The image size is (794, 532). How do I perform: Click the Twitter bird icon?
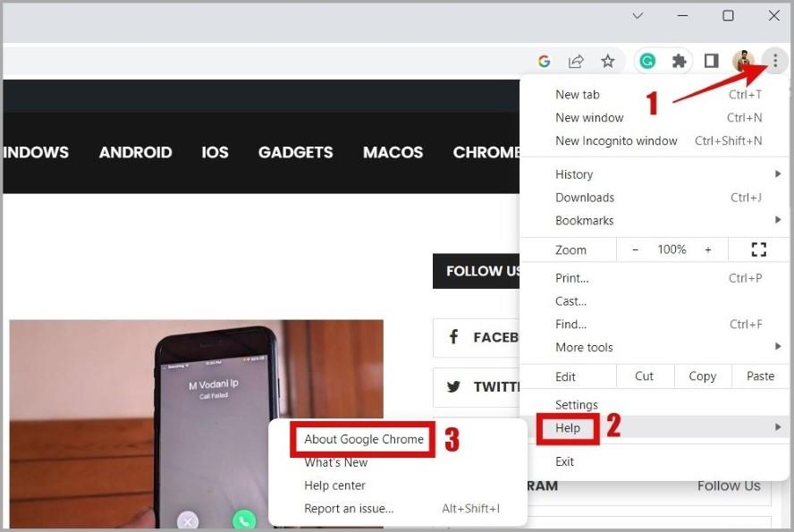click(453, 387)
